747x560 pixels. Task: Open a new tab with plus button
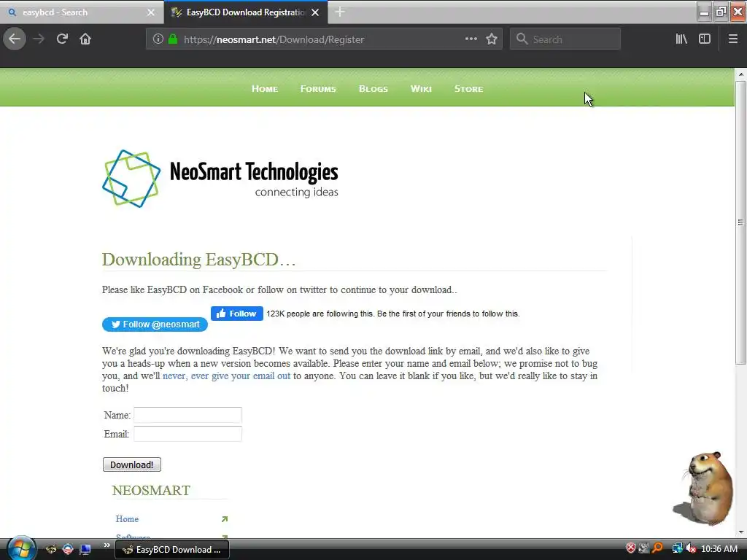[x=340, y=12]
